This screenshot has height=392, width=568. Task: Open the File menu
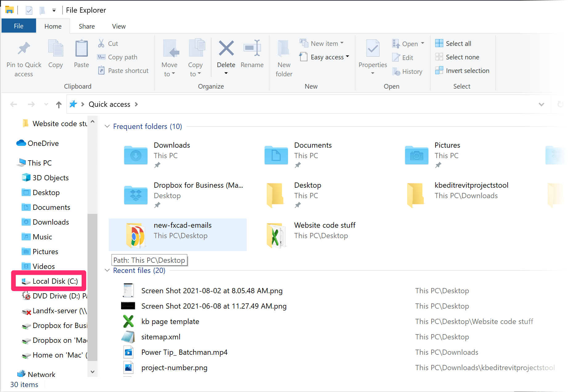[18, 26]
